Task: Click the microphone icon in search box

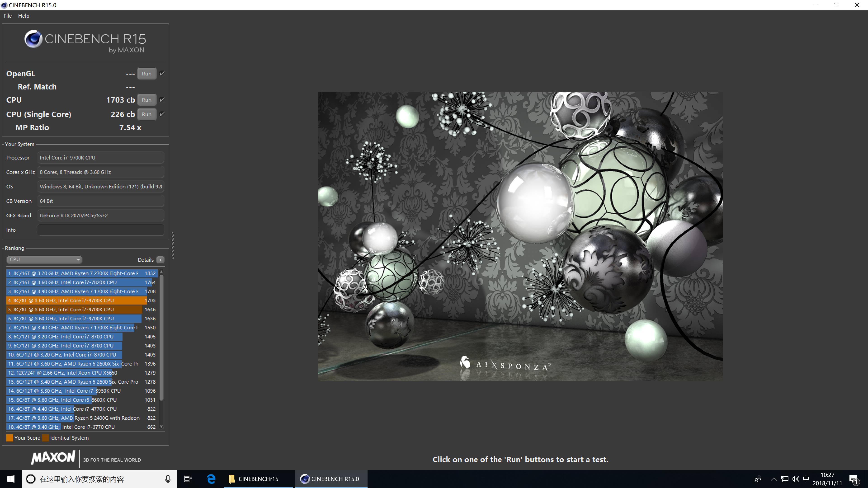Action: tap(168, 479)
